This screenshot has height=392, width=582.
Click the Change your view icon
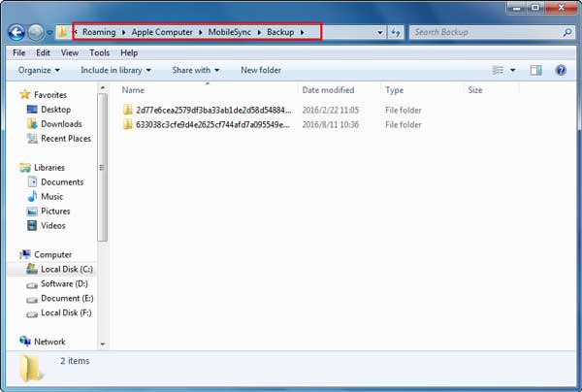click(x=498, y=70)
